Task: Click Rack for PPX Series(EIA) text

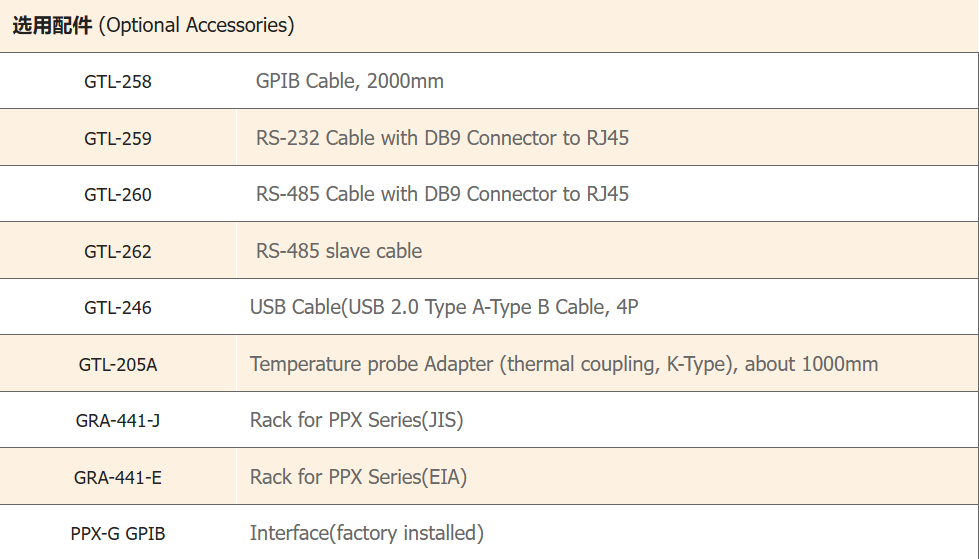Action: click(x=358, y=477)
